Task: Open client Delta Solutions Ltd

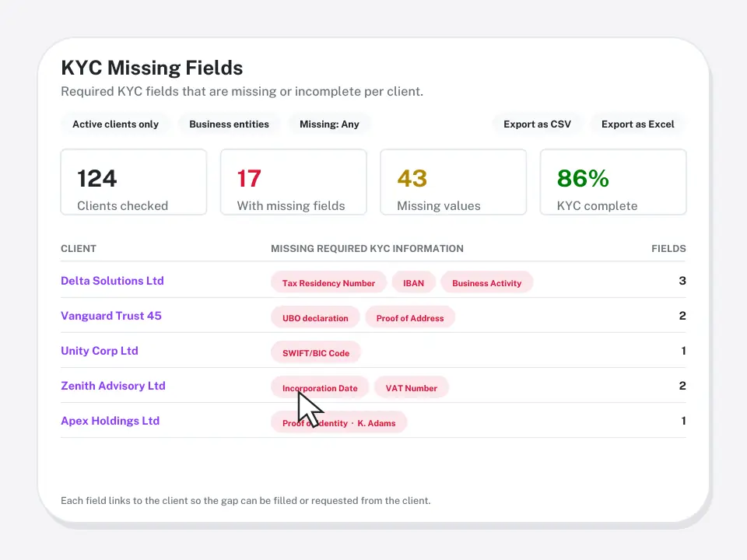Action: click(x=112, y=281)
